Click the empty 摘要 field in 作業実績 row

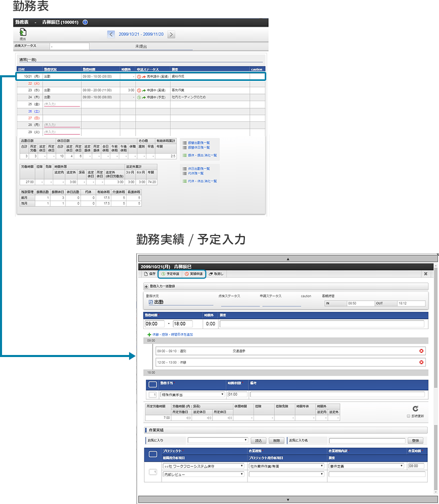pyautogui.click(x=377, y=474)
